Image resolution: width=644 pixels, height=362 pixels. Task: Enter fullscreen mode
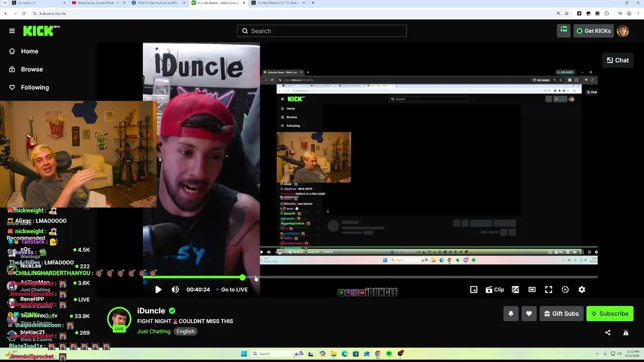click(x=548, y=290)
